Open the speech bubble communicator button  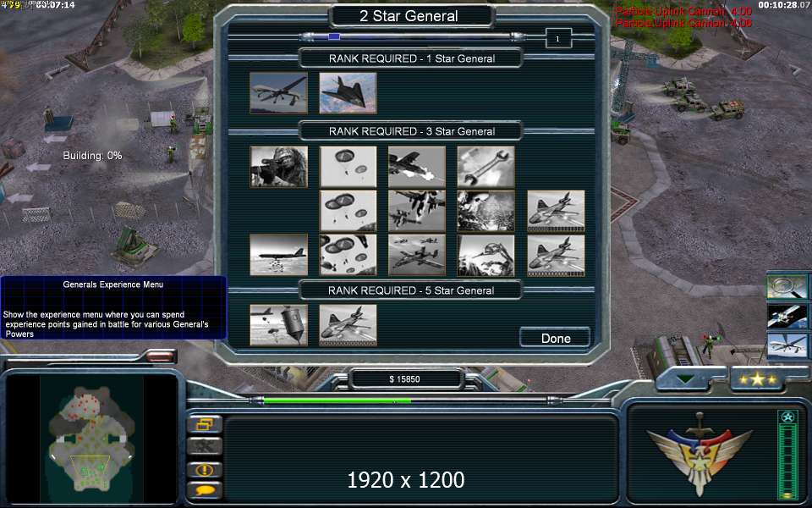pos(205,490)
